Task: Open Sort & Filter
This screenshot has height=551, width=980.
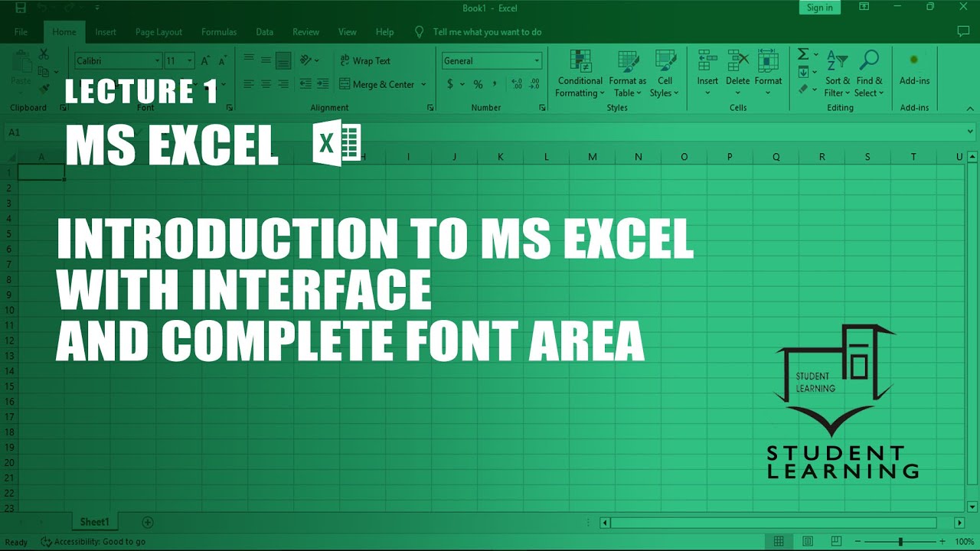Action: [x=837, y=74]
